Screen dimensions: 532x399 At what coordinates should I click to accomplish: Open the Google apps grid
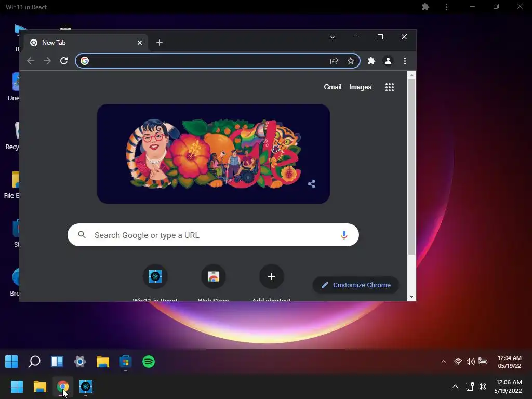390,87
